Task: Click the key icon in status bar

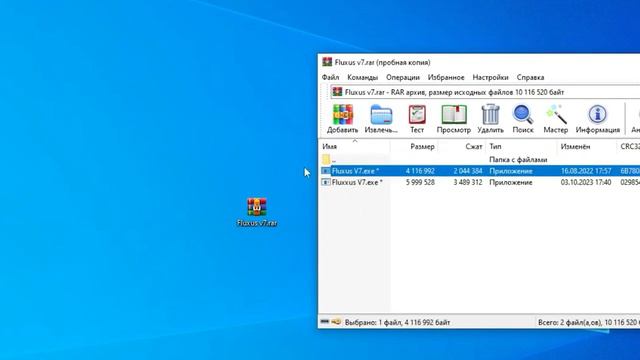Action: click(x=336, y=322)
